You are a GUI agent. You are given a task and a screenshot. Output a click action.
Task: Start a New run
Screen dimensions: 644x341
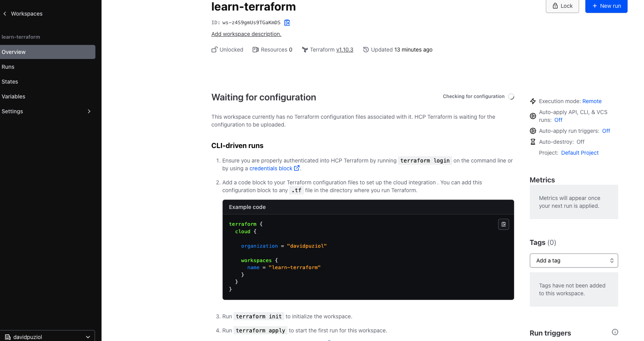pos(606,6)
